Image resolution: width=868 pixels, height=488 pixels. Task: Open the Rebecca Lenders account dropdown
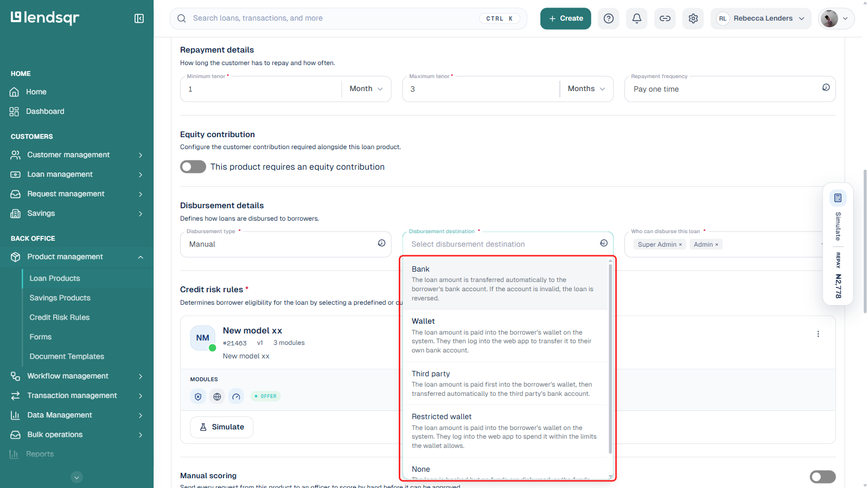(761, 18)
